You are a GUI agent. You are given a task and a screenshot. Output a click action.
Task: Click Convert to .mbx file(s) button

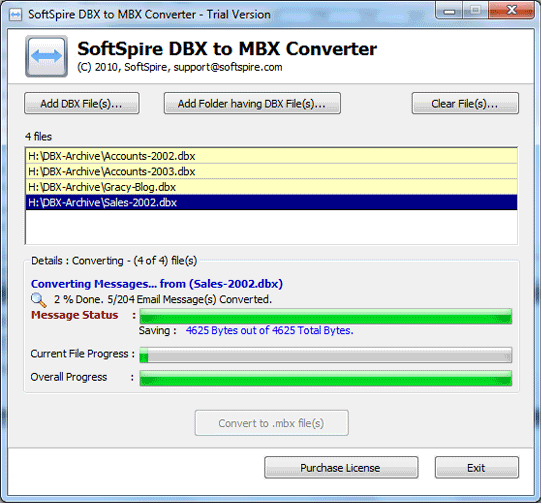(271, 423)
